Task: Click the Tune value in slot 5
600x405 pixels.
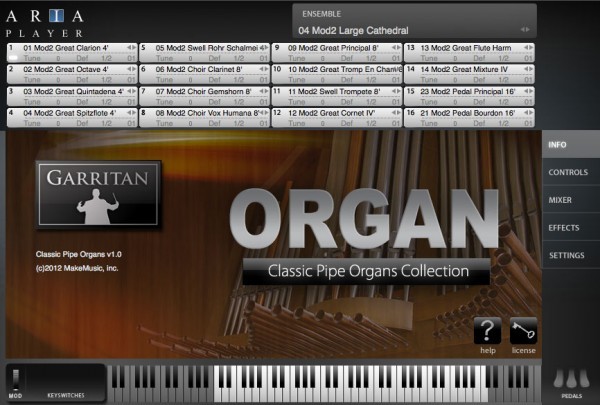Action: 190,59
